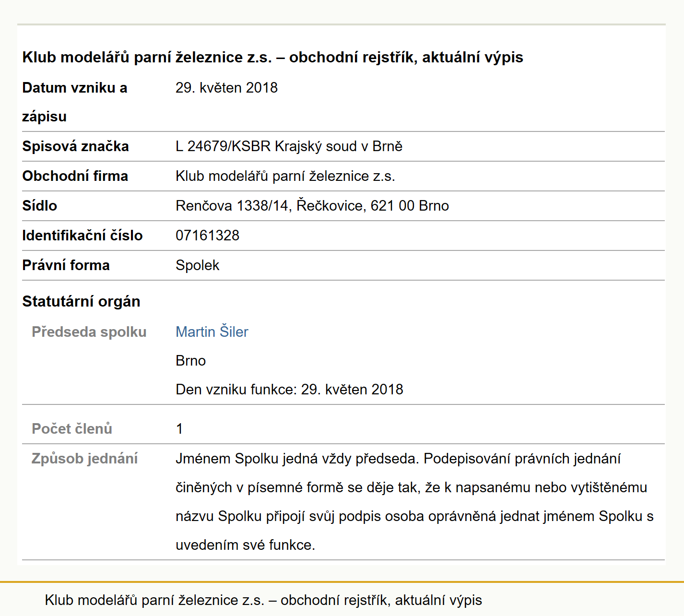Select the Den vzniku funkce line
684x616 pixels.
coord(289,389)
